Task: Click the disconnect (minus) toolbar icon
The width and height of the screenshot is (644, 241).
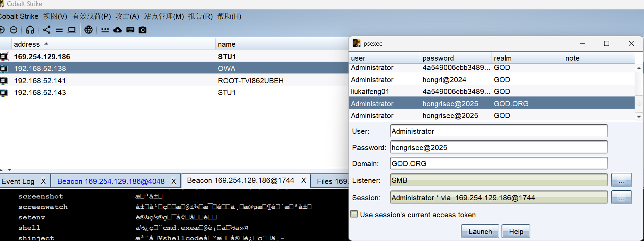Action: 13,30
